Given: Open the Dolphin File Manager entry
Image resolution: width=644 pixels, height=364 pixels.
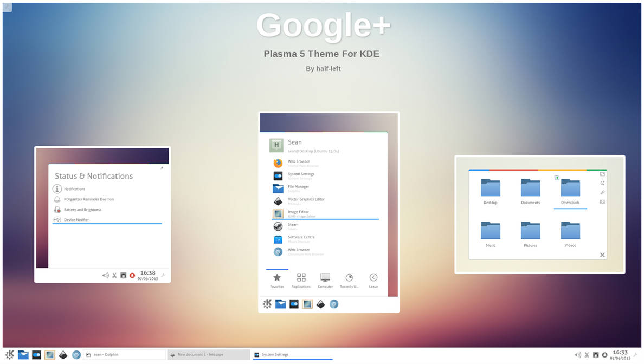Looking at the screenshot, I should click(x=298, y=186).
